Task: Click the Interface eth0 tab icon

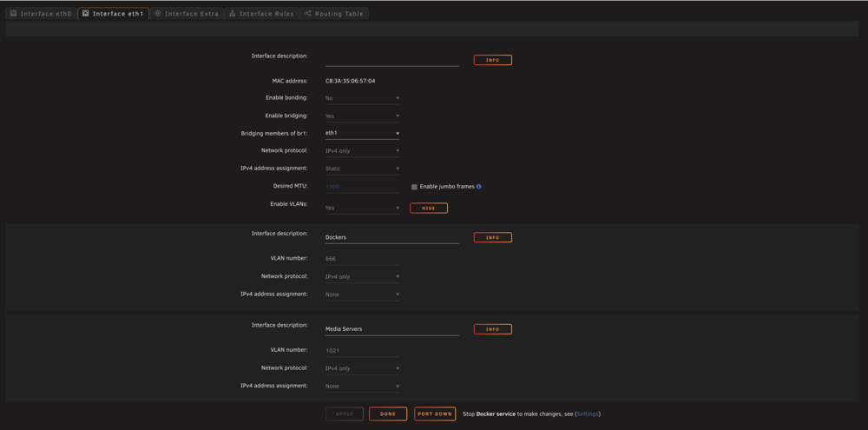Action: (13, 13)
